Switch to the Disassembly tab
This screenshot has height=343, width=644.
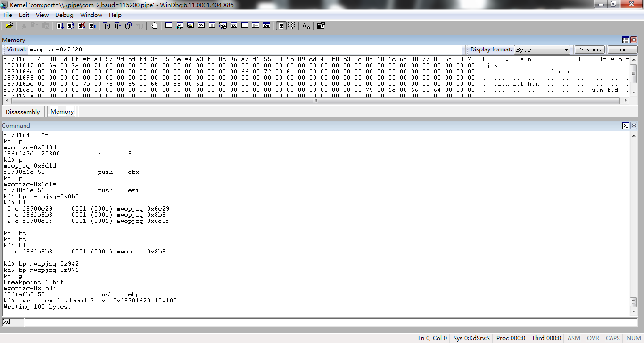pos(23,112)
